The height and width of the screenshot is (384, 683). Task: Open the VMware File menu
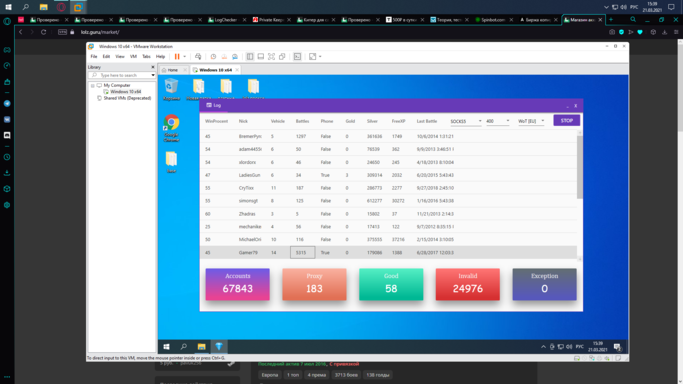(x=94, y=57)
